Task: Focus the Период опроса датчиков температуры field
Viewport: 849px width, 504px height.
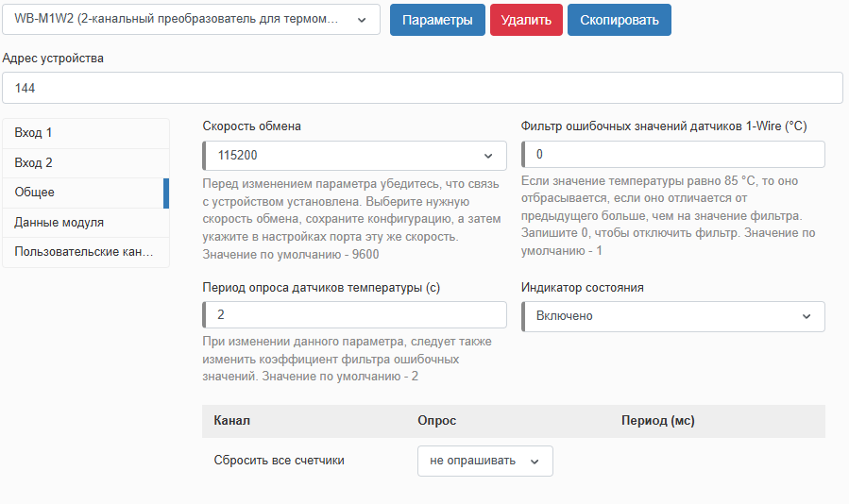Action: (355, 315)
